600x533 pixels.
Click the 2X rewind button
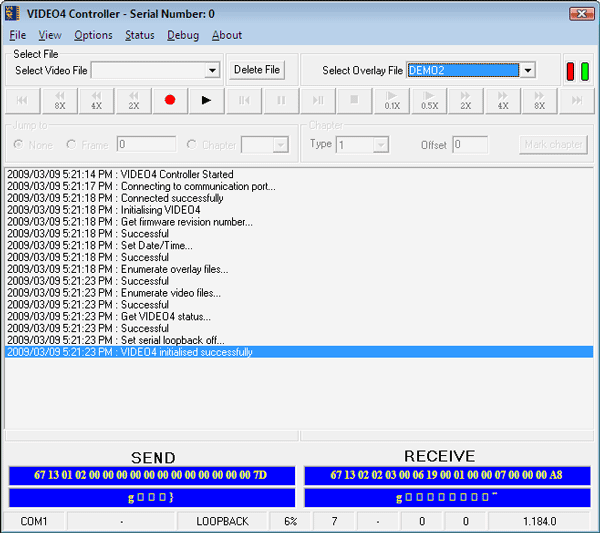coord(133,100)
